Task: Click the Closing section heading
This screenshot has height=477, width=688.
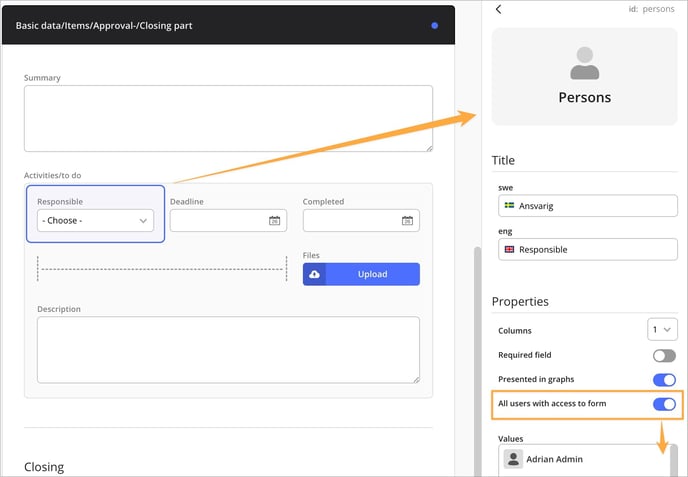Action: coord(44,467)
